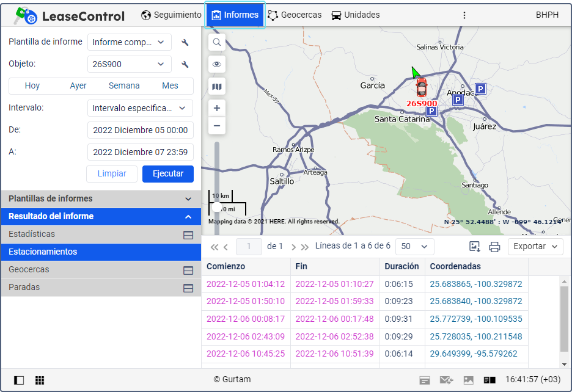Toggle map visibility eye icon
Screen dimensions: 572x392
217,64
